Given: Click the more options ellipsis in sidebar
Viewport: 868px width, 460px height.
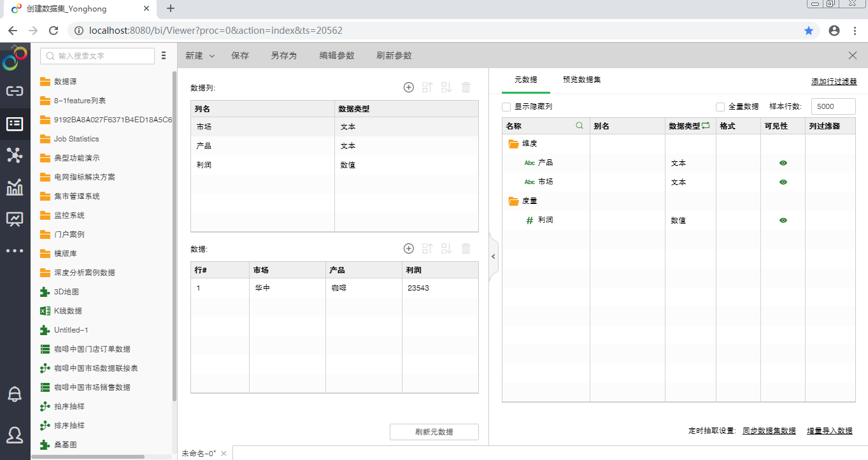Looking at the screenshot, I should tap(14, 250).
